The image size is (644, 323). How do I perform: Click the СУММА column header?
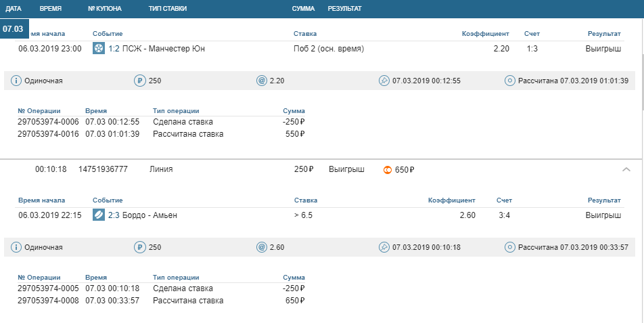coord(302,9)
